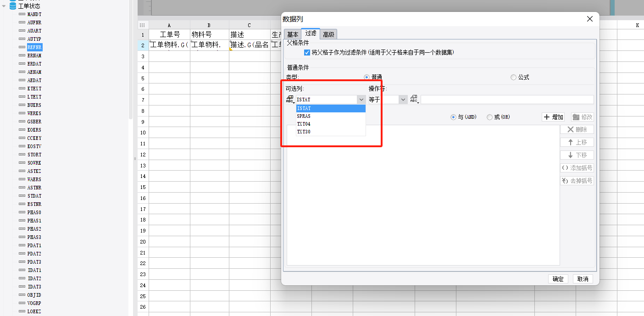Select the LTEXT field in dataset tree
The width and height of the screenshot is (644, 316).
34,97
